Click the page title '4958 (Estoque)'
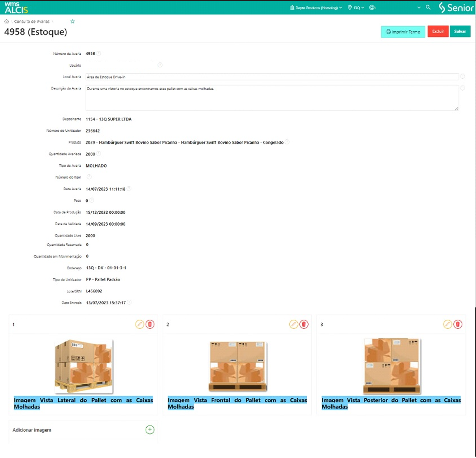476x458 pixels. click(x=35, y=32)
